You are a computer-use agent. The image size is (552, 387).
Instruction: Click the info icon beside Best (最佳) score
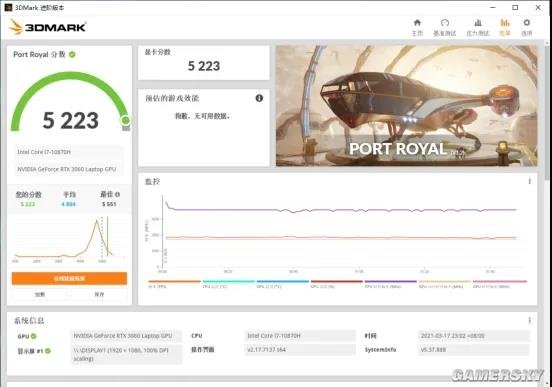117,194
